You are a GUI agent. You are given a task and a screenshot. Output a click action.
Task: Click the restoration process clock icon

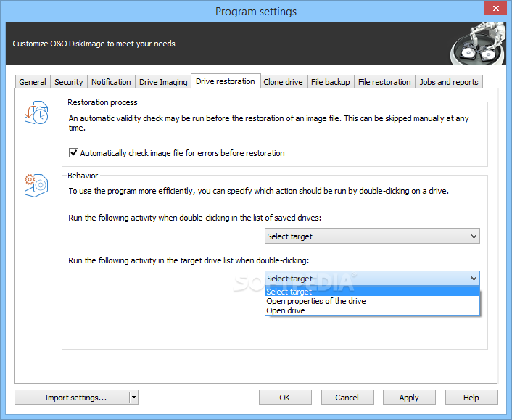coord(36,112)
